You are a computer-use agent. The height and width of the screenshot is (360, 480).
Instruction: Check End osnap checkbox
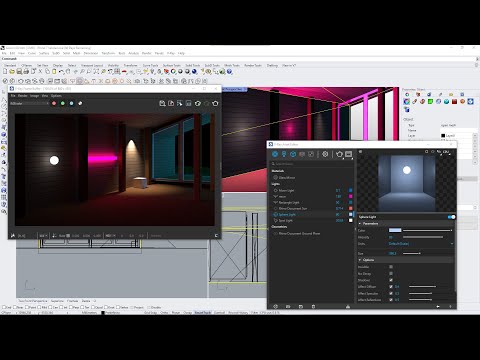(x=4, y=307)
